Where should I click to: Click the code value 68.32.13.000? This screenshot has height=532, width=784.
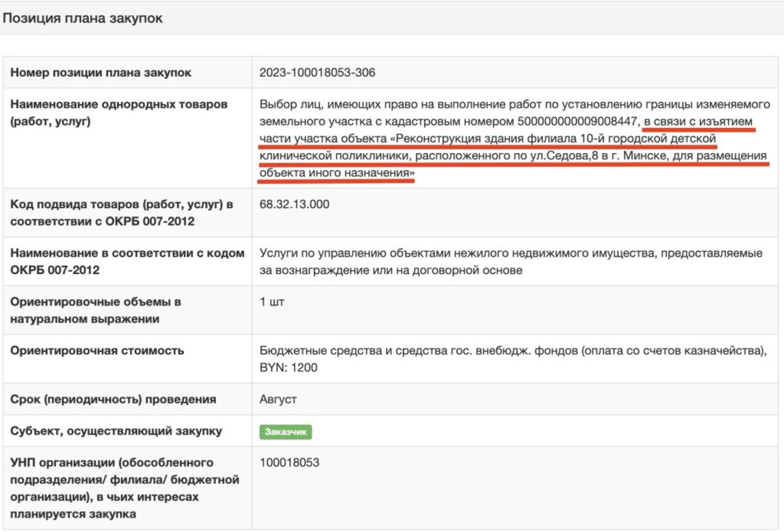(x=294, y=204)
